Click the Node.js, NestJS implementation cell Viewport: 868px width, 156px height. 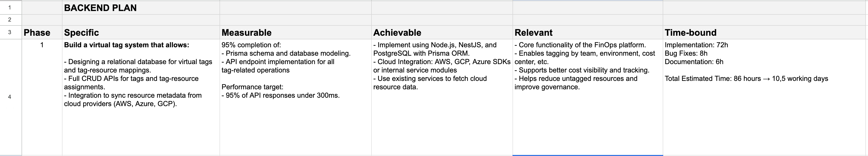click(x=442, y=97)
